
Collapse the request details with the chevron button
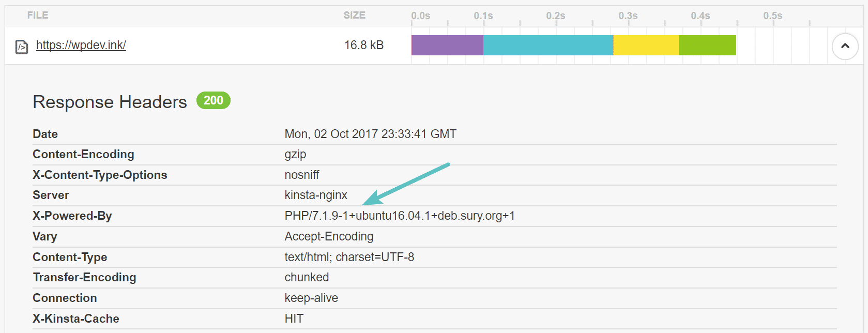click(845, 46)
